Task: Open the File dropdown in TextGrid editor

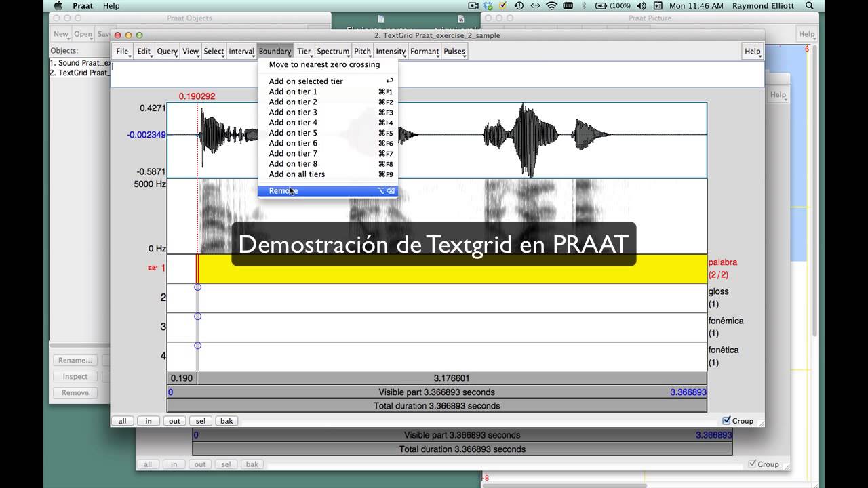Action: point(122,51)
